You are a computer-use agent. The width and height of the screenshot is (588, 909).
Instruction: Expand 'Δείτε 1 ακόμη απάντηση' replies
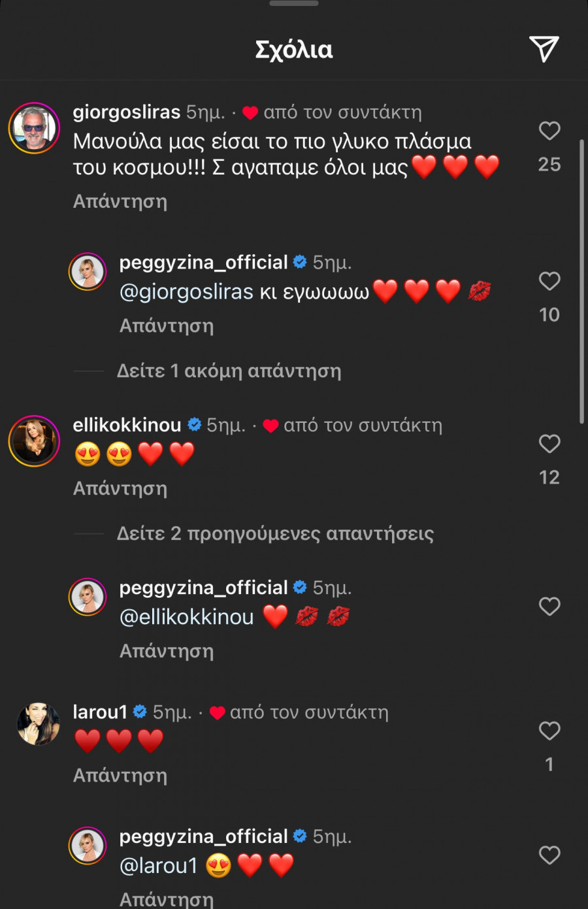[x=229, y=371]
